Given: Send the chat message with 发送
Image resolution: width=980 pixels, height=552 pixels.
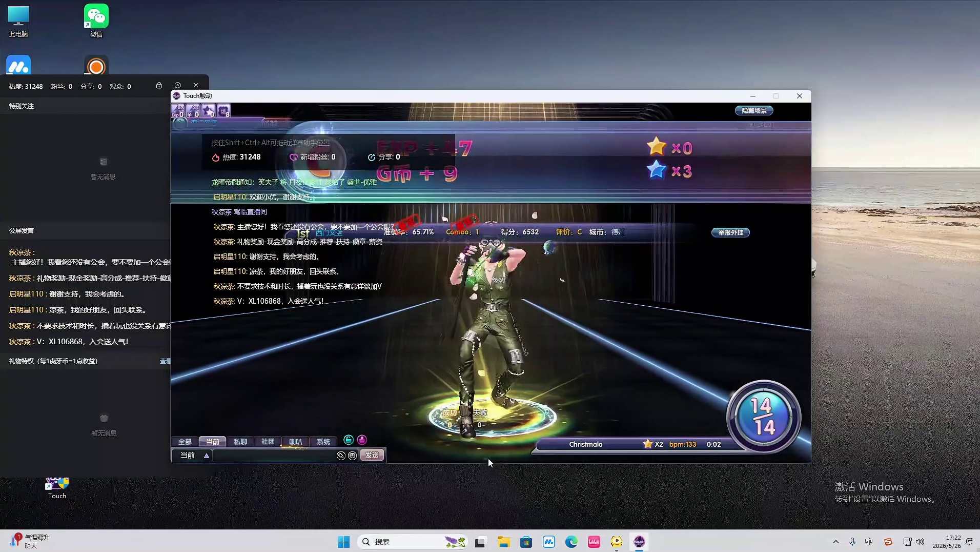Looking at the screenshot, I should [372, 455].
